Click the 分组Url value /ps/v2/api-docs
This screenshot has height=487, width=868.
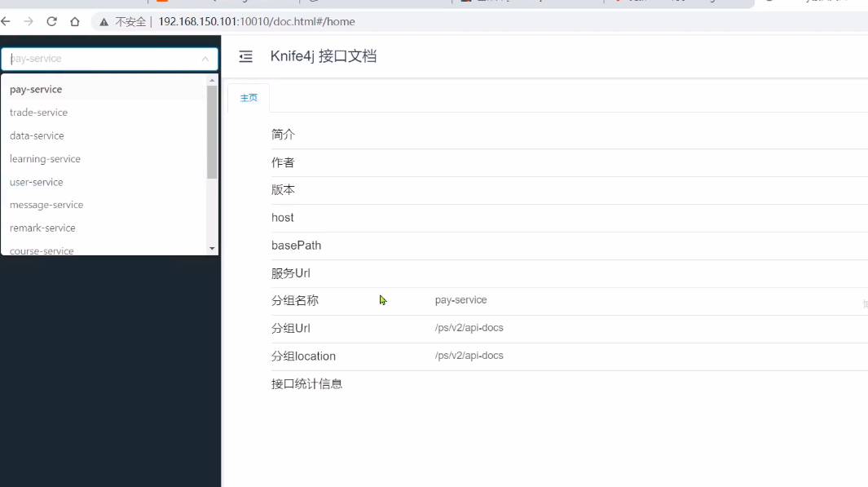coord(469,327)
